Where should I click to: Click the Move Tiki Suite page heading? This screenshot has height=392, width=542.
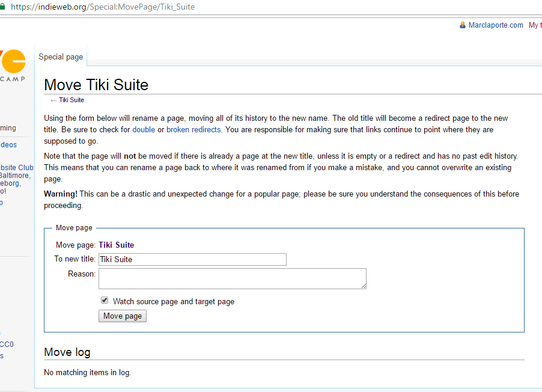96,85
